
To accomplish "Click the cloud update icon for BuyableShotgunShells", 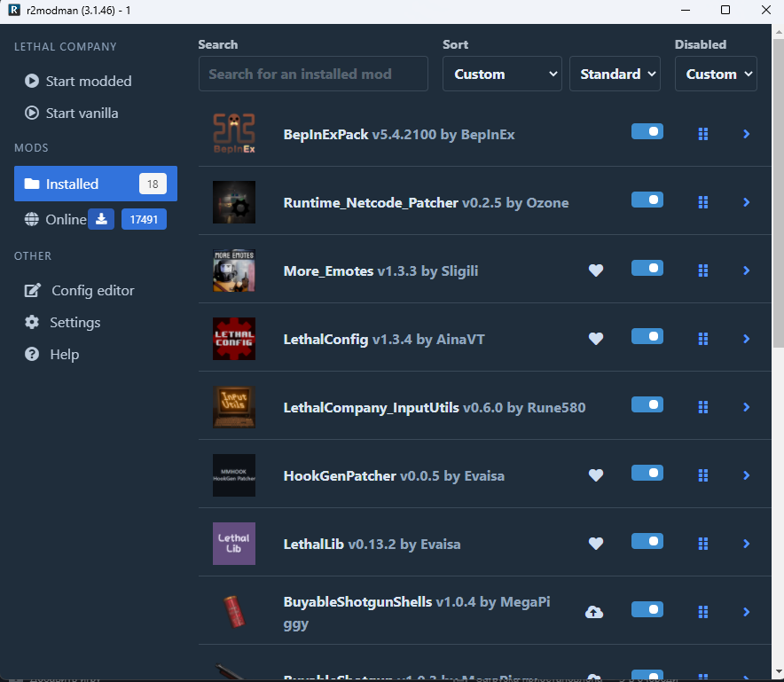I will 594,612.
